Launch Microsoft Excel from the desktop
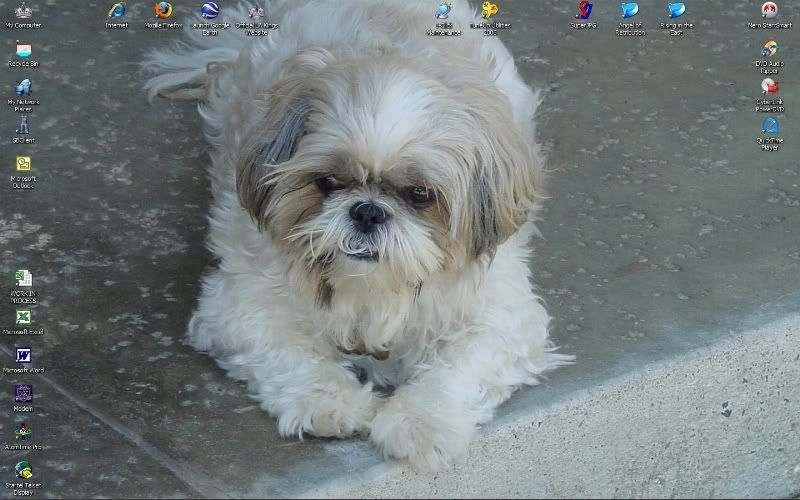Viewport: 800px width, 500px height. click(x=23, y=318)
